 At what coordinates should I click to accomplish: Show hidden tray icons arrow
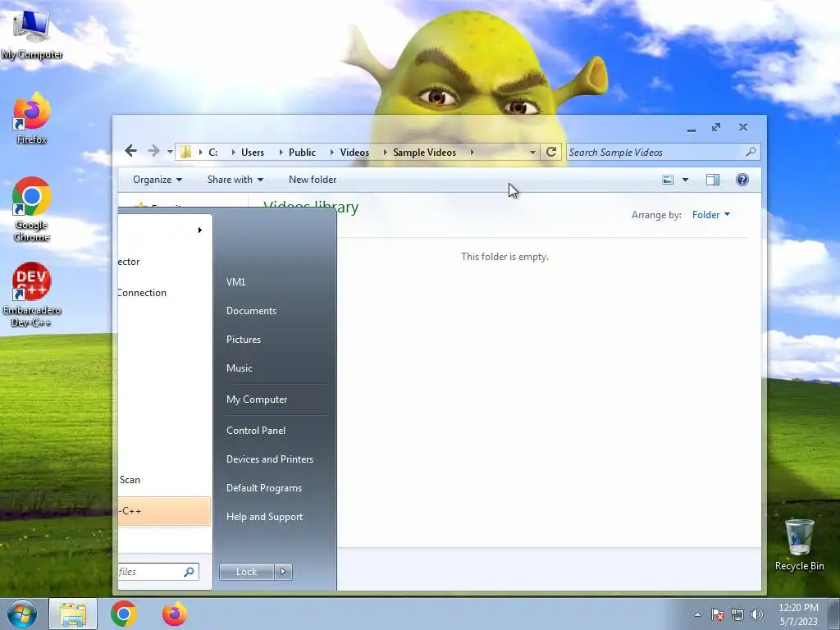click(x=697, y=614)
